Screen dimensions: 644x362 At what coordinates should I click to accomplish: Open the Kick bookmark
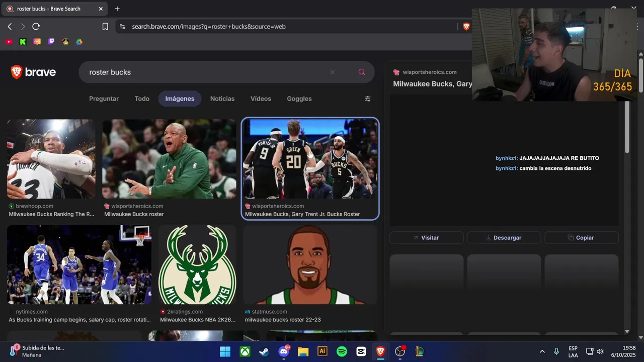click(23, 42)
